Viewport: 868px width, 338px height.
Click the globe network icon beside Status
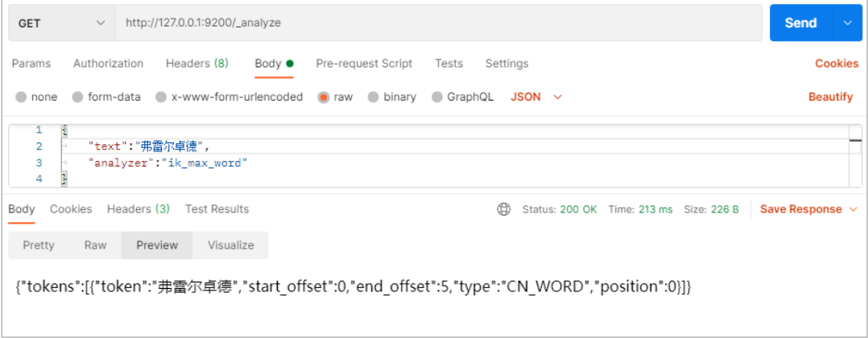coord(504,209)
